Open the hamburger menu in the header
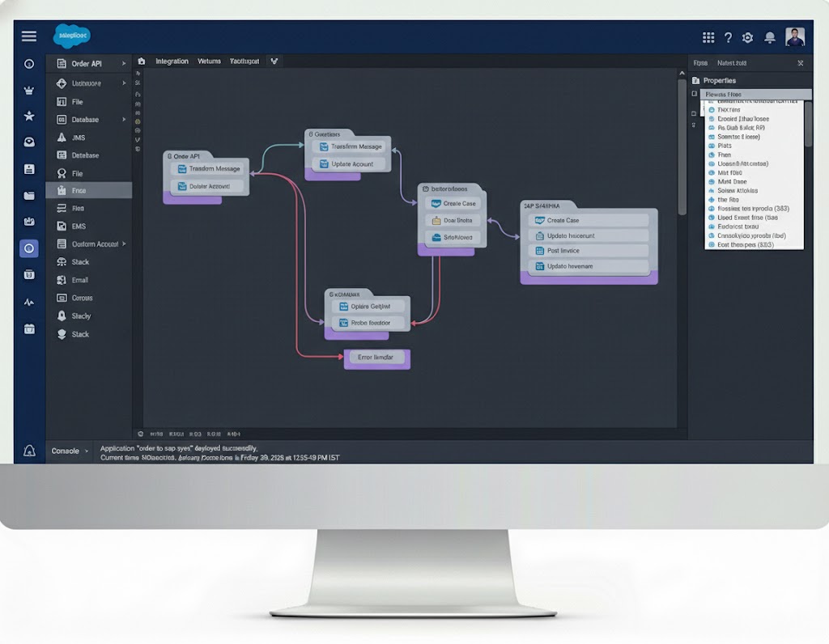The height and width of the screenshot is (644, 829). 29,36
